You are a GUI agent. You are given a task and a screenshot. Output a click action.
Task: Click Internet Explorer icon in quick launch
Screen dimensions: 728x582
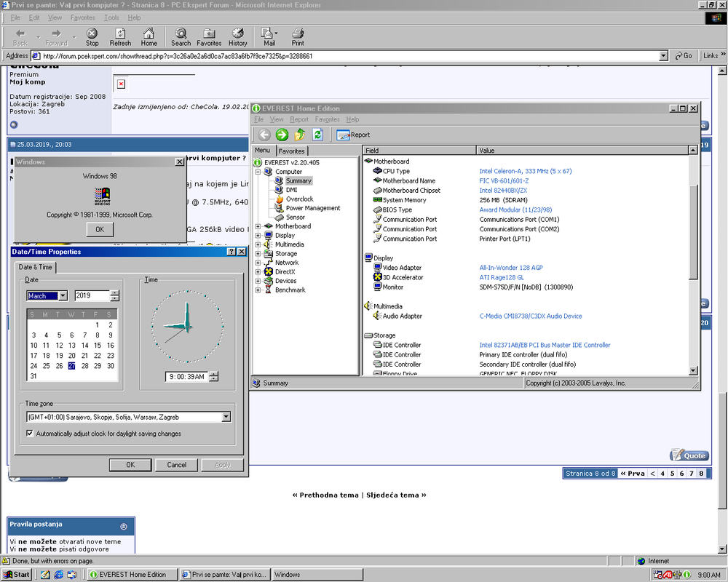pyautogui.click(x=58, y=575)
